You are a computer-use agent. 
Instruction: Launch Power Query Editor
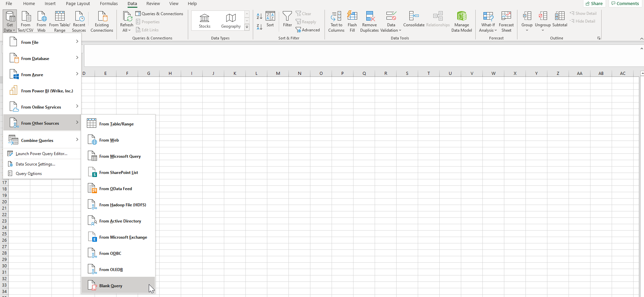(42, 153)
